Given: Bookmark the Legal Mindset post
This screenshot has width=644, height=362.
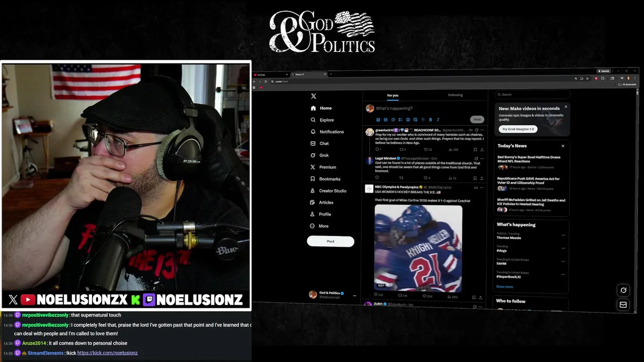Looking at the screenshot, I should point(475,178).
